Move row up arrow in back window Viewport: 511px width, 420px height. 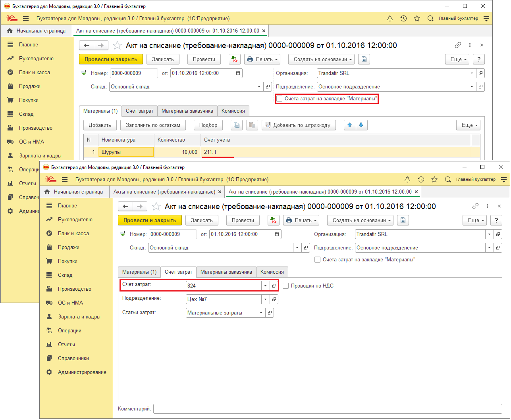point(350,125)
